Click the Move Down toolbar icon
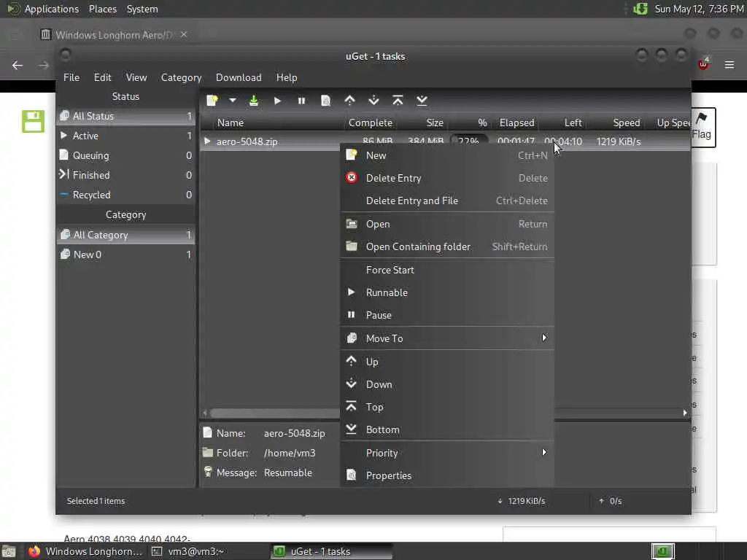The image size is (747, 560). pos(374,101)
